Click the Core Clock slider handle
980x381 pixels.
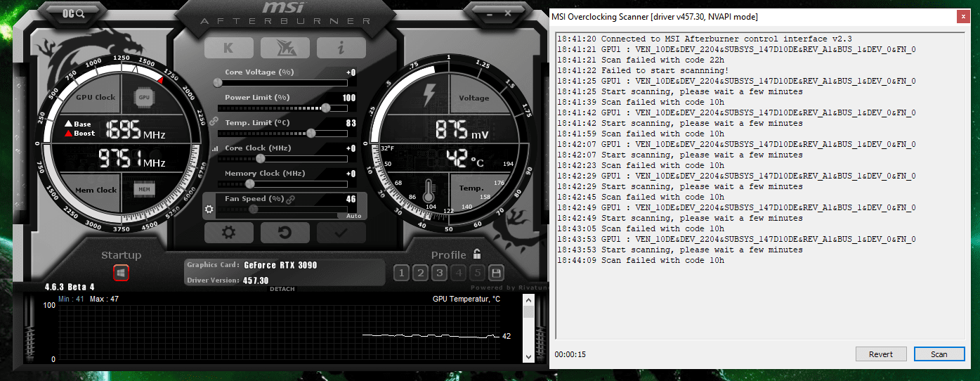click(x=261, y=159)
